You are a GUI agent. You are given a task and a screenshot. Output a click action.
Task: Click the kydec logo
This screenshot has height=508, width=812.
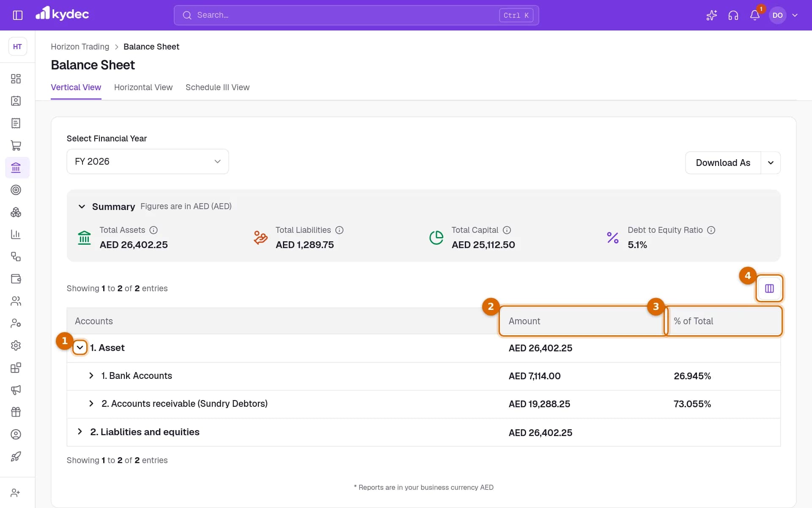pos(62,14)
